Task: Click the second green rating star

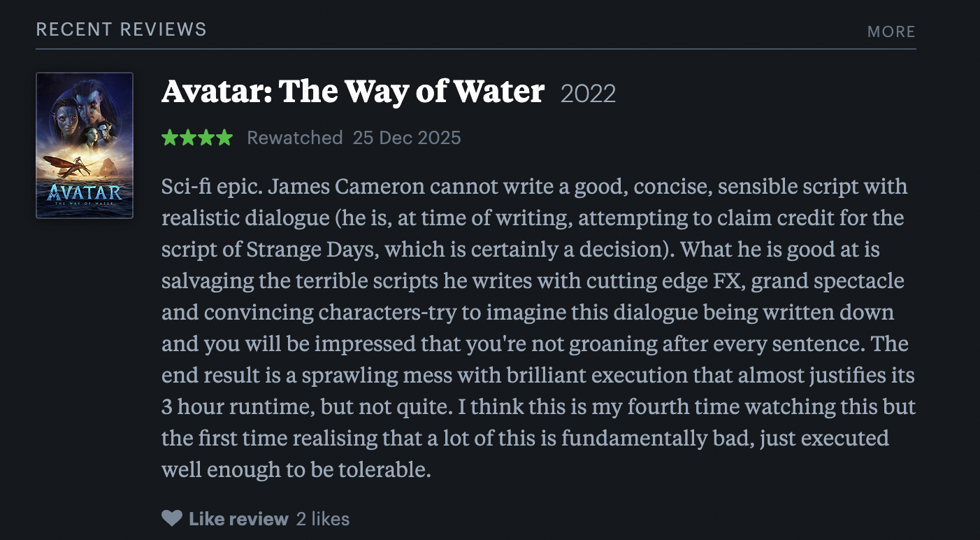Action: click(188, 138)
